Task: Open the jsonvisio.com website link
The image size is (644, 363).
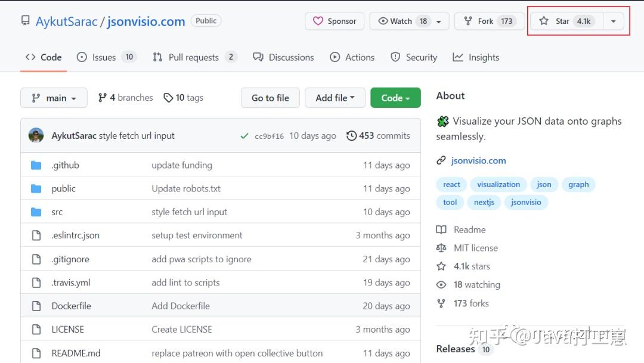Action: [478, 160]
